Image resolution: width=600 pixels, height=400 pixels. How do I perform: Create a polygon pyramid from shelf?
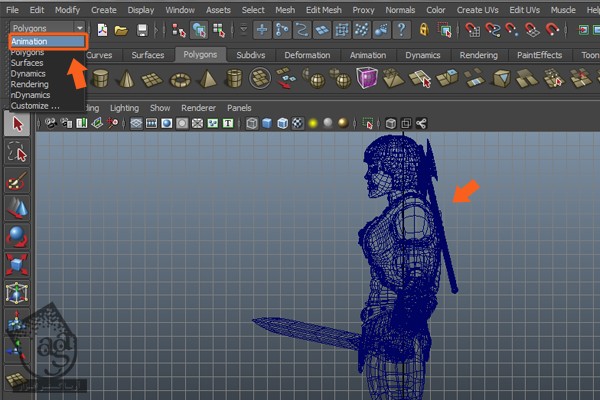click(207, 78)
